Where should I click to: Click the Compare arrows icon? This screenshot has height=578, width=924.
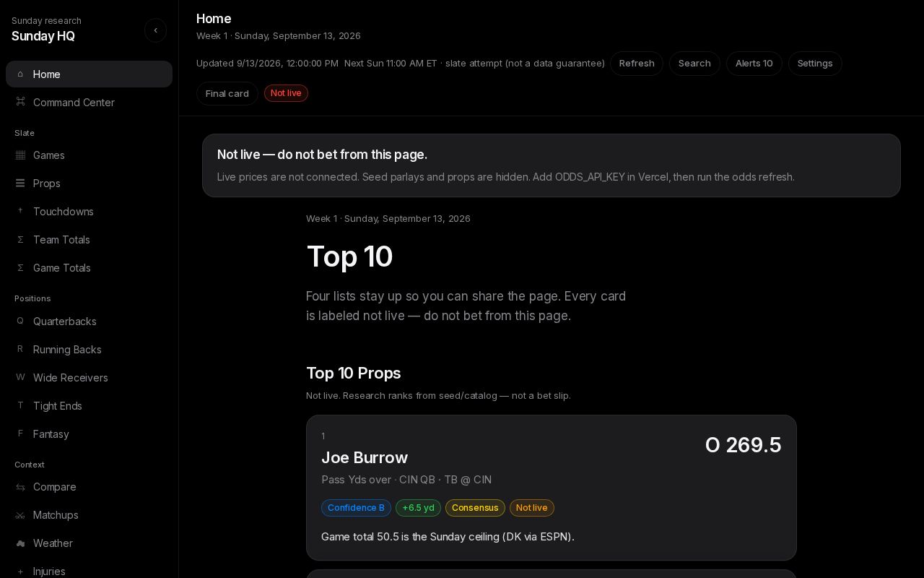[x=20, y=487]
